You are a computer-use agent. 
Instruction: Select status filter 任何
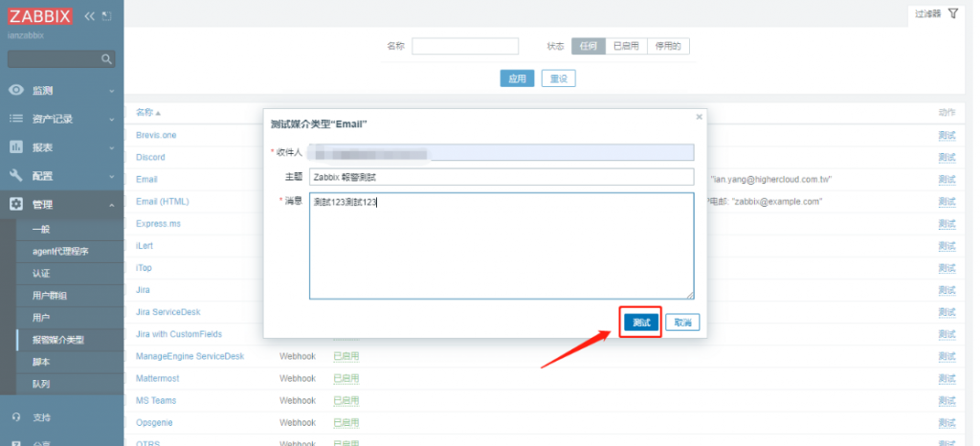tap(589, 46)
